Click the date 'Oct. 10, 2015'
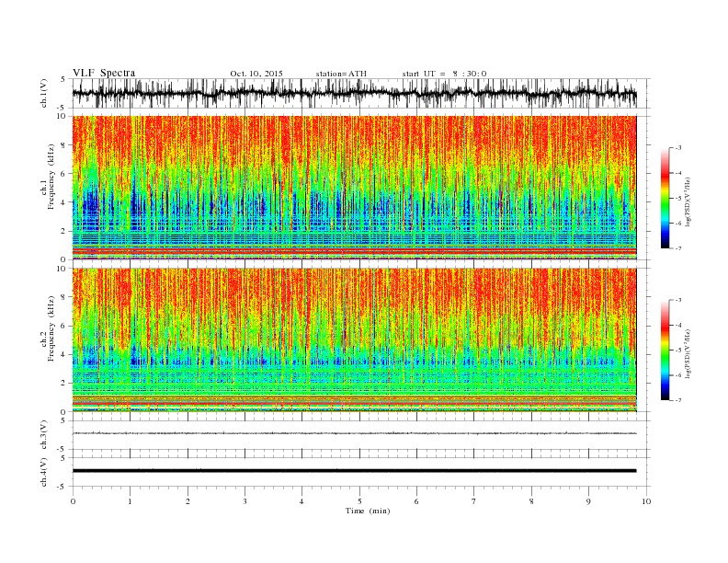Screen dimensions: 728x563 coord(256,74)
